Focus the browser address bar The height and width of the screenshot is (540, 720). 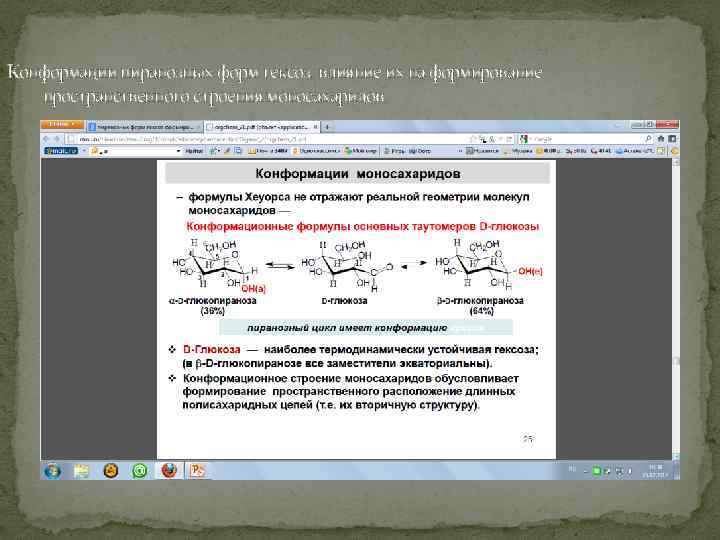click(x=266, y=139)
